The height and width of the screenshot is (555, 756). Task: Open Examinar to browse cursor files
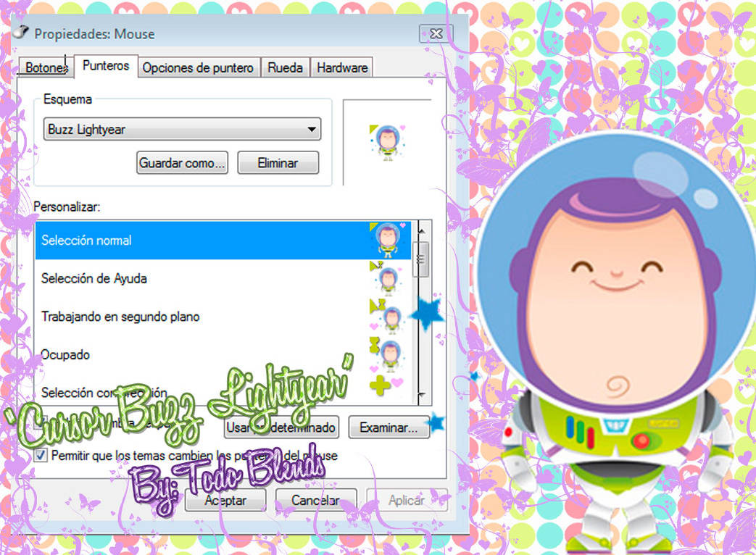(x=389, y=427)
